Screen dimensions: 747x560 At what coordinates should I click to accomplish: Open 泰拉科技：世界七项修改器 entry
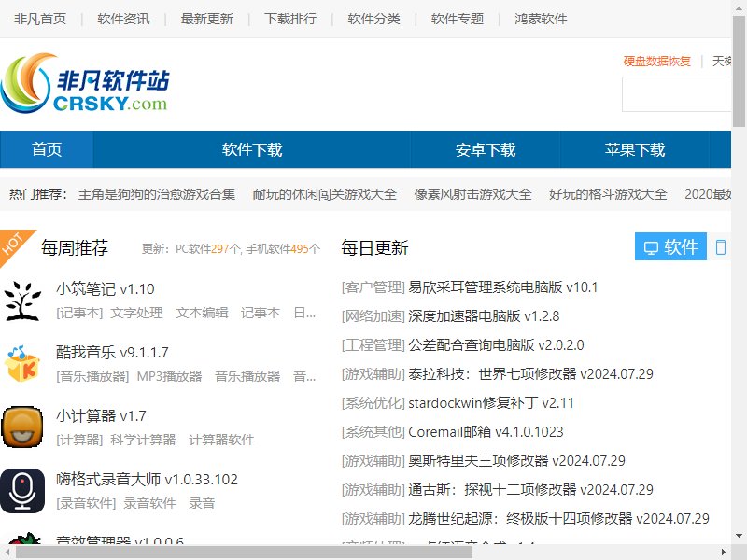(x=530, y=374)
